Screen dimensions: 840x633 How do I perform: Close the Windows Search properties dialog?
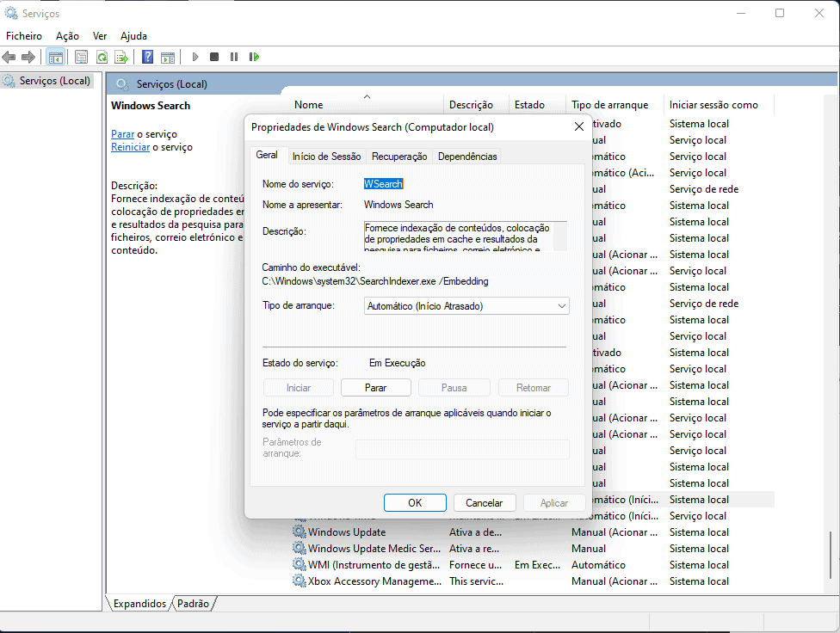[x=579, y=127]
